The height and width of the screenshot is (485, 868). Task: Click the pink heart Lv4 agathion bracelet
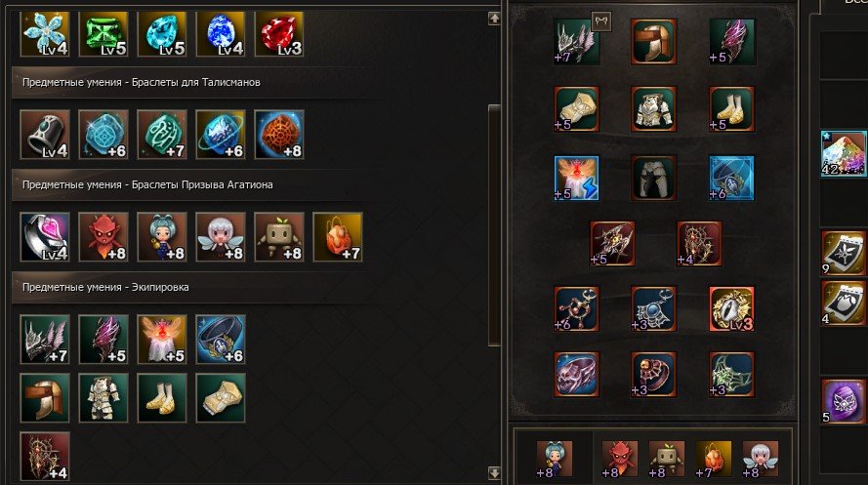(45, 237)
